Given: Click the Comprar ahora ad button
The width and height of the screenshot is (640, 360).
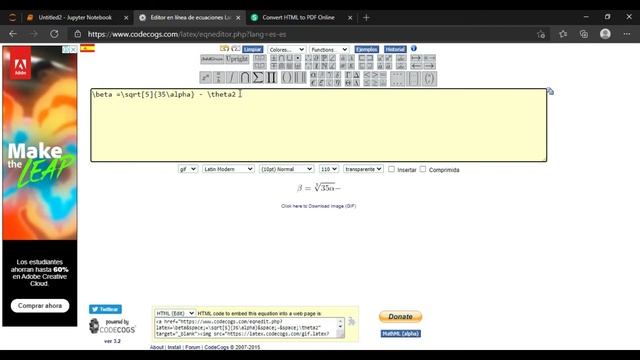Looking at the screenshot, I should pos(40,306).
